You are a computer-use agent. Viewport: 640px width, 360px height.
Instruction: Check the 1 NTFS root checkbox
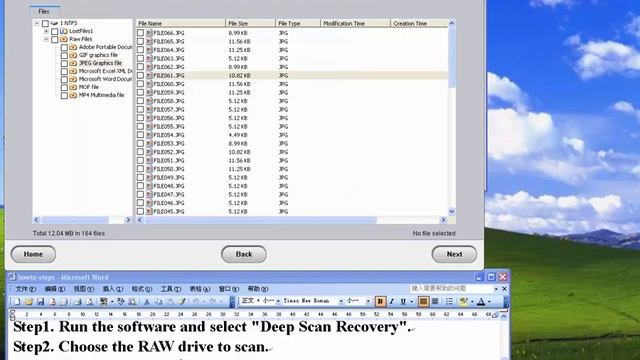45,23
